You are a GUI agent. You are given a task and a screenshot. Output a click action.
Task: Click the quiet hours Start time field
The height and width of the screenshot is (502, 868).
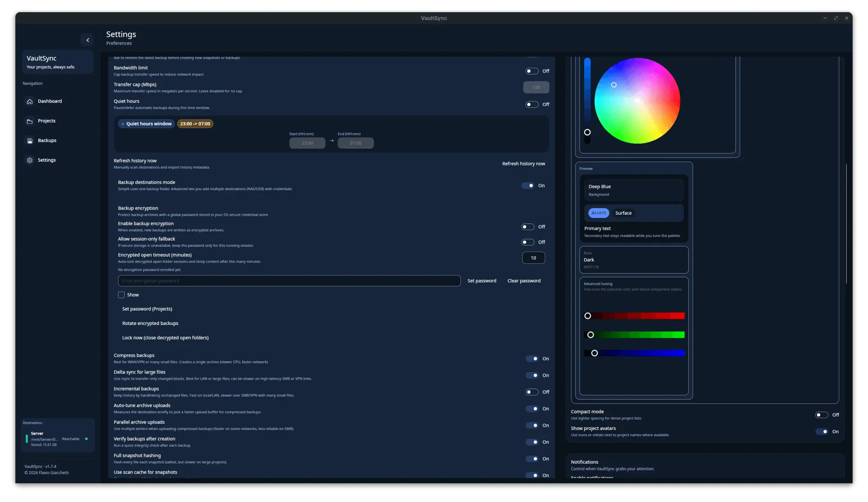307,143
